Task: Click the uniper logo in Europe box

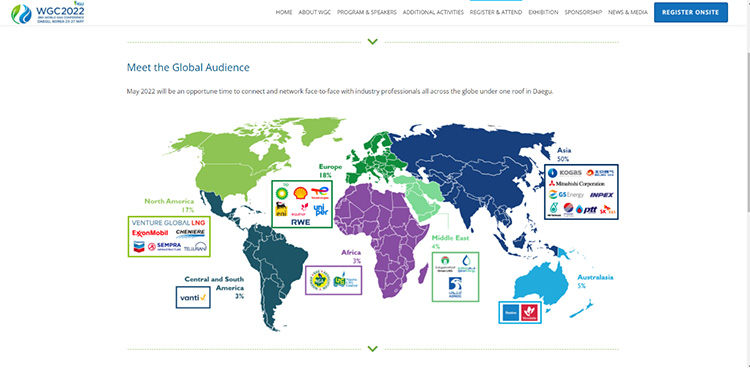Action: click(320, 210)
